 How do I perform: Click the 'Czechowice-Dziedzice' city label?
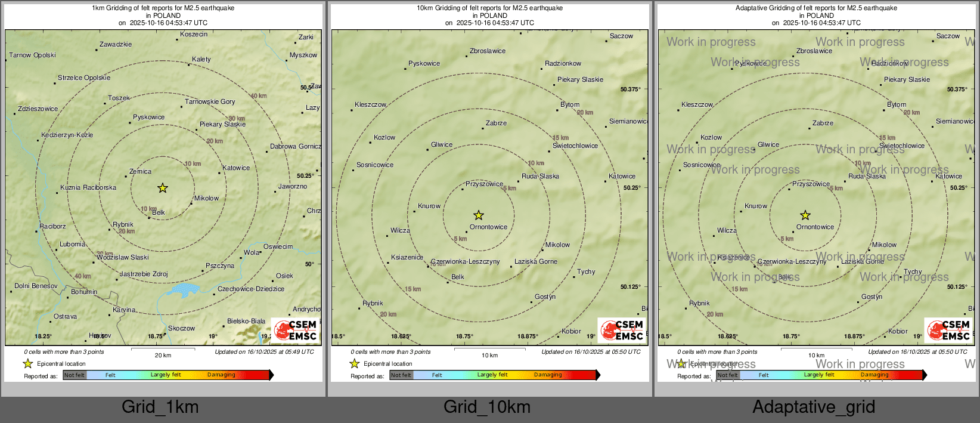tap(251, 289)
